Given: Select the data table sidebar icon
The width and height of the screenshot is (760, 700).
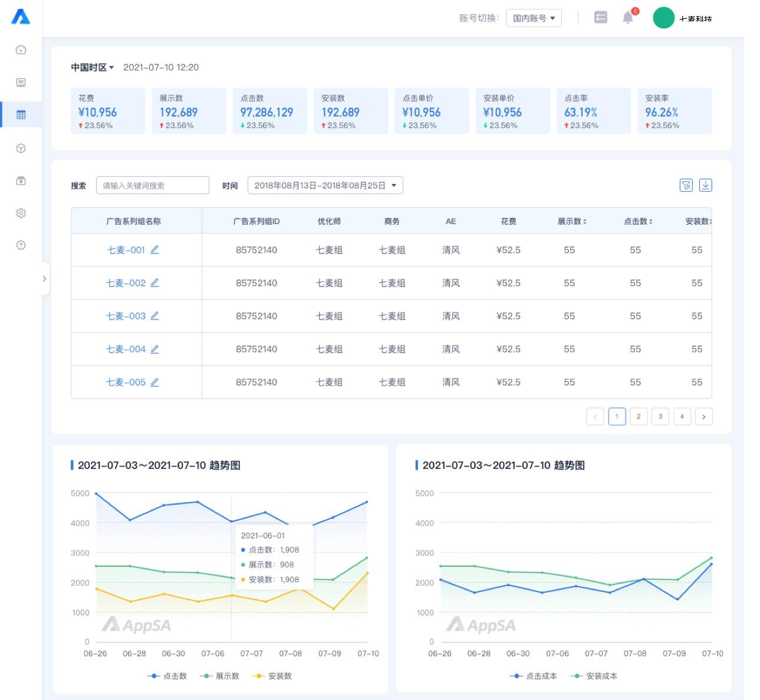Looking at the screenshot, I should click(21, 115).
